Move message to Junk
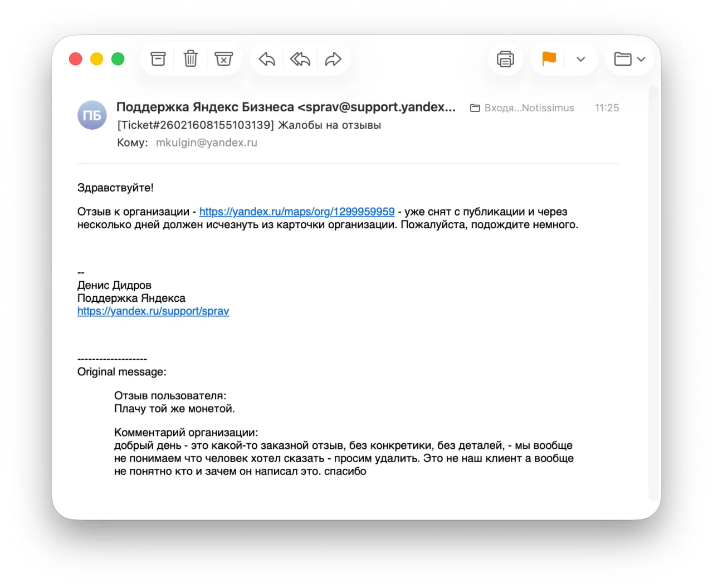713x588 pixels. click(223, 59)
